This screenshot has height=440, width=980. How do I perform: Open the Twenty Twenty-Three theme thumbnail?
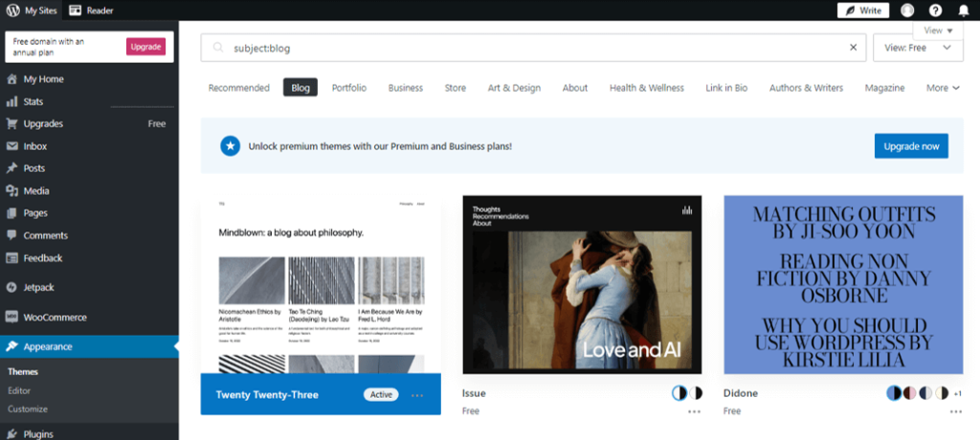[x=321, y=284]
